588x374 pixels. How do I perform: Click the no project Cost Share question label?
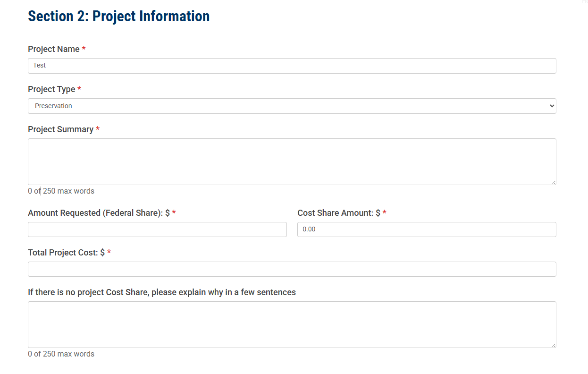[x=162, y=292]
